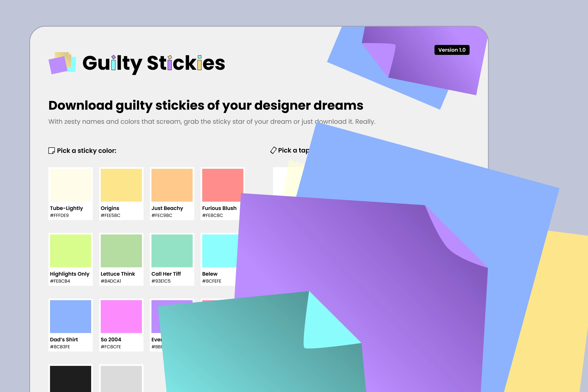Click the sticky note icon beside 'Pick a sticky color'

[52, 151]
